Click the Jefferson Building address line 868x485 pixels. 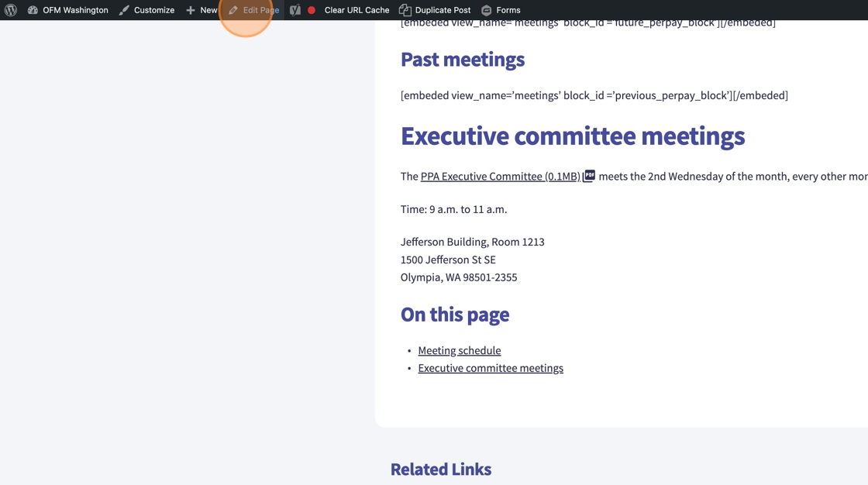pos(472,242)
